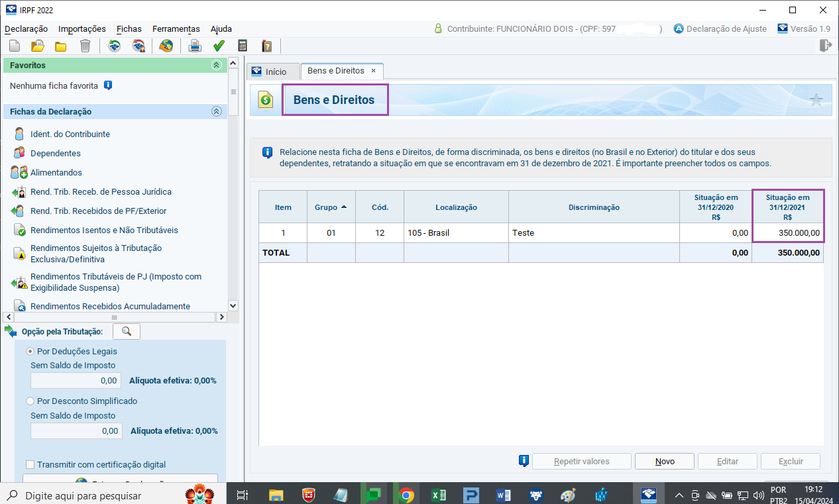Viewport: 839px width, 504px height.
Task: Open Rend. Trib. Recebidos de PF/Exterior
Action: tap(98, 211)
